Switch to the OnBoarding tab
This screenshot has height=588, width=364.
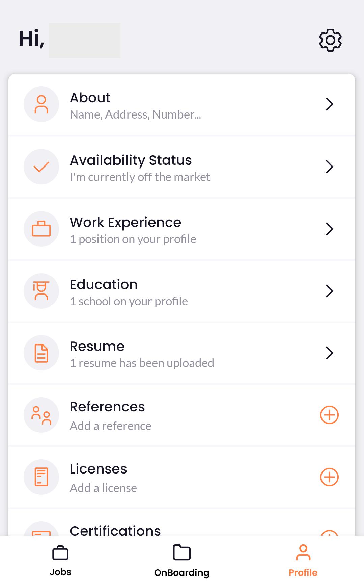(182, 561)
